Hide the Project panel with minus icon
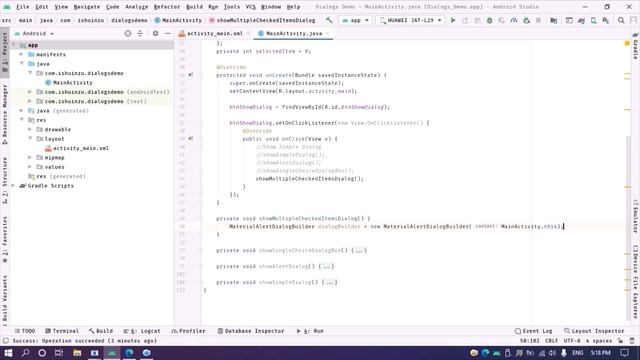Image resolution: width=640 pixels, height=360 pixels. (x=168, y=33)
